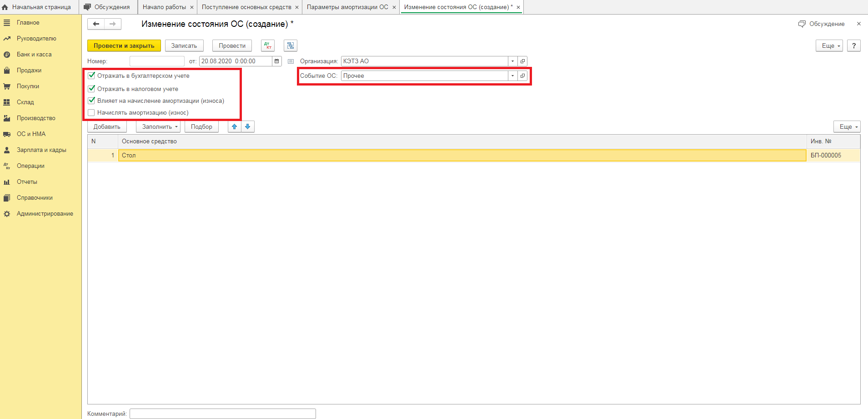Click the Организация field showing КЭТЗ АО

[x=425, y=61]
